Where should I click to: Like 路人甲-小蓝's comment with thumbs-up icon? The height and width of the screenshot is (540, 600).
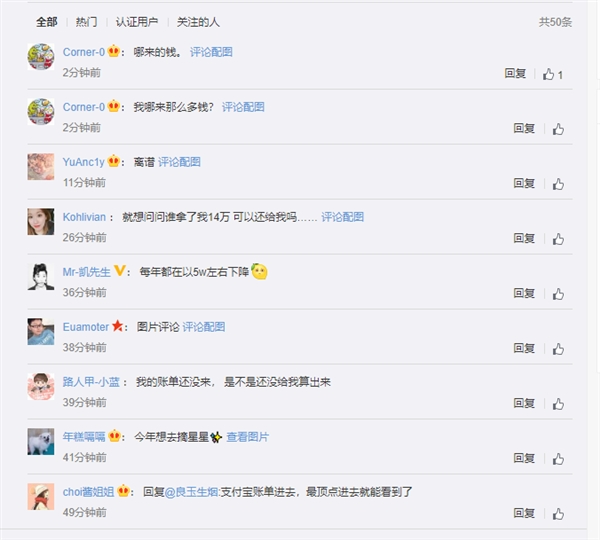click(558, 404)
